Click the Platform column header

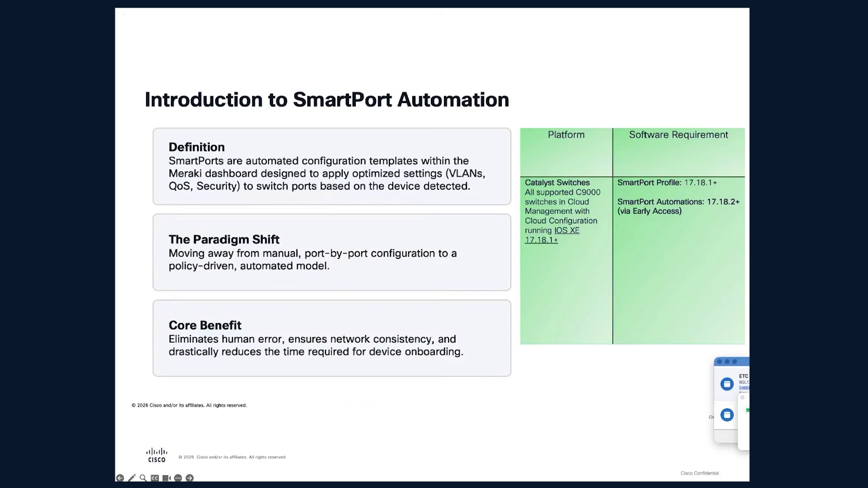coord(566,135)
